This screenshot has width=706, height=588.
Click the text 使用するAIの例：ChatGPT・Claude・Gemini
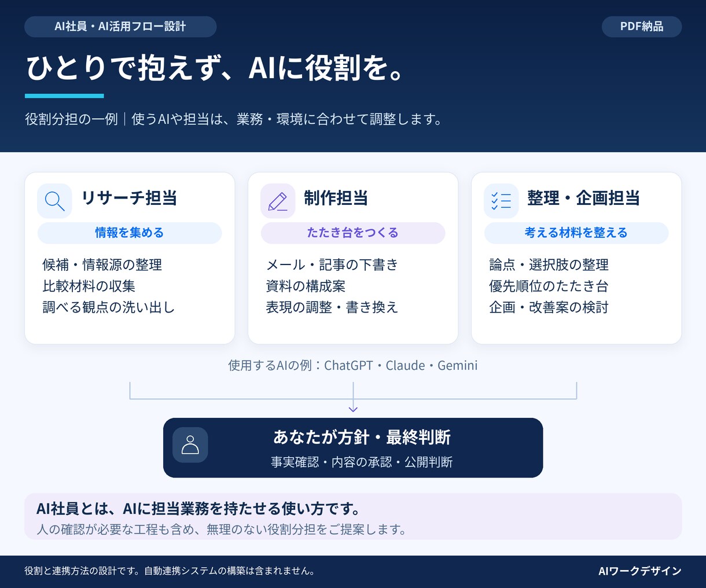pyautogui.click(x=353, y=365)
